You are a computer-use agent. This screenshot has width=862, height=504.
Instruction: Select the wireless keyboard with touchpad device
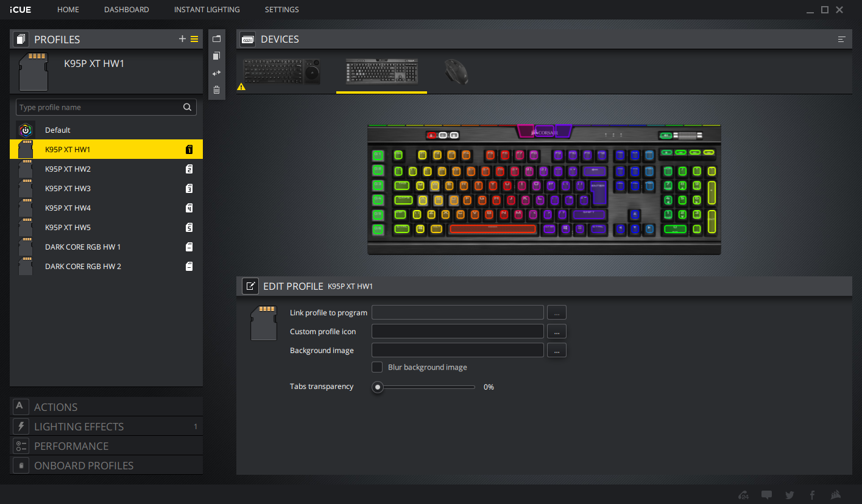(x=282, y=72)
